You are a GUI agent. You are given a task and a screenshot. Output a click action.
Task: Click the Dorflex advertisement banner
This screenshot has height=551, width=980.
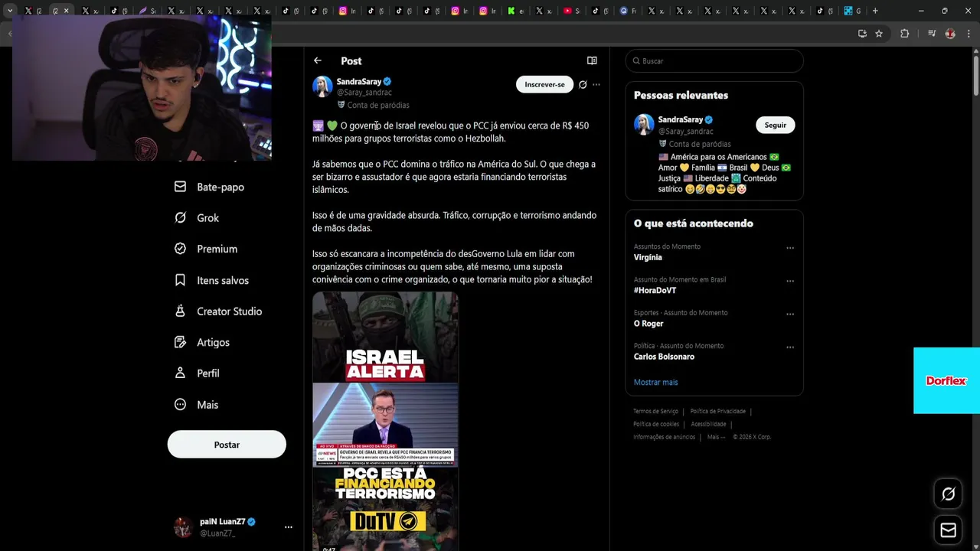[x=946, y=380]
